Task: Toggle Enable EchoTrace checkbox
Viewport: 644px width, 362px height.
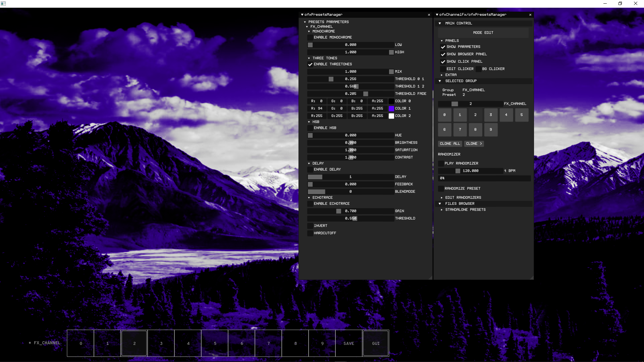Action: tap(310, 204)
